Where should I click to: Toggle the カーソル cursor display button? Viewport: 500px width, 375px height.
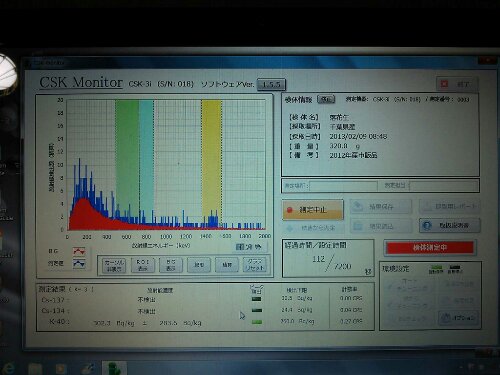click(114, 265)
